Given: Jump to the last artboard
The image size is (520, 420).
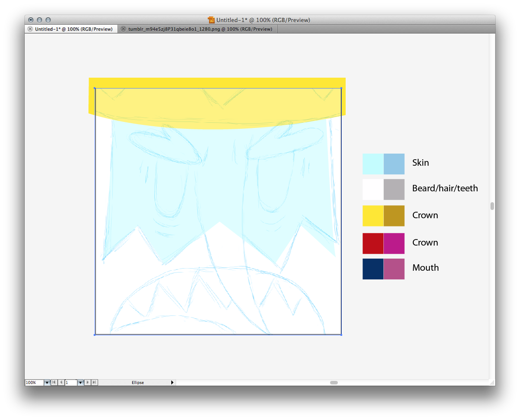Looking at the screenshot, I should click(x=95, y=382).
